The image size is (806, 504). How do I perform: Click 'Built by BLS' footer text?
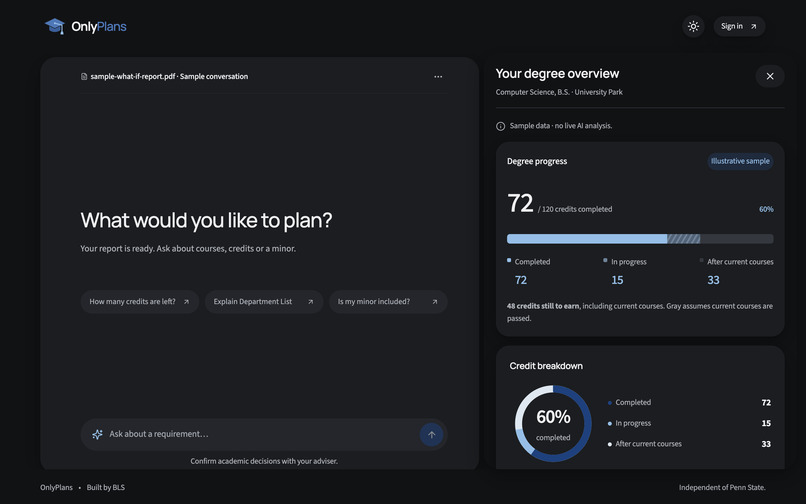point(105,488)
